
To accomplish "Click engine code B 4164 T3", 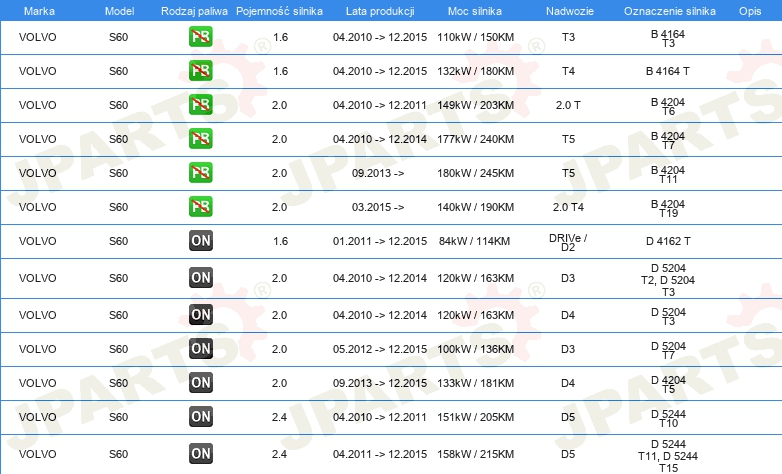I will point(668,38).
